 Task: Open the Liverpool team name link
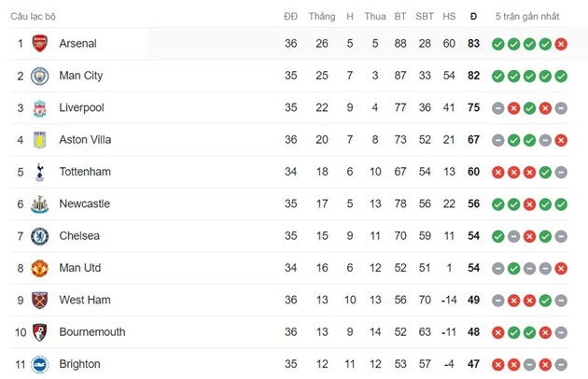81,108
